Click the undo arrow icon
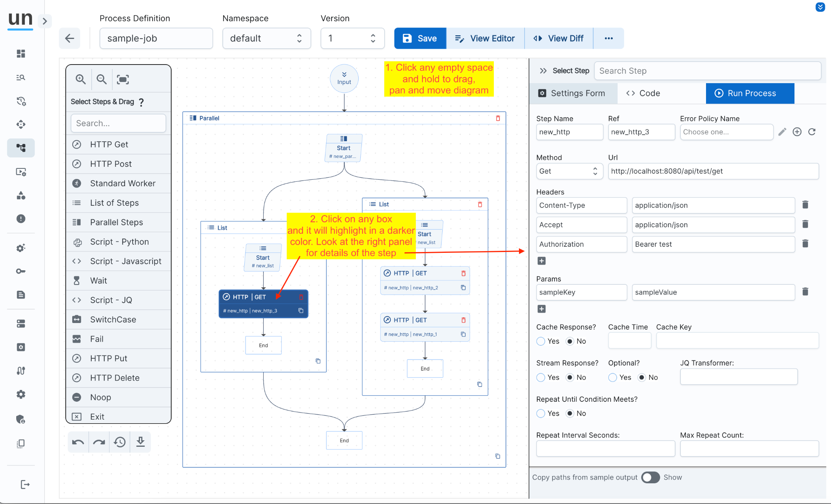This screenshot has width=831, height=504. click(78, 442)
